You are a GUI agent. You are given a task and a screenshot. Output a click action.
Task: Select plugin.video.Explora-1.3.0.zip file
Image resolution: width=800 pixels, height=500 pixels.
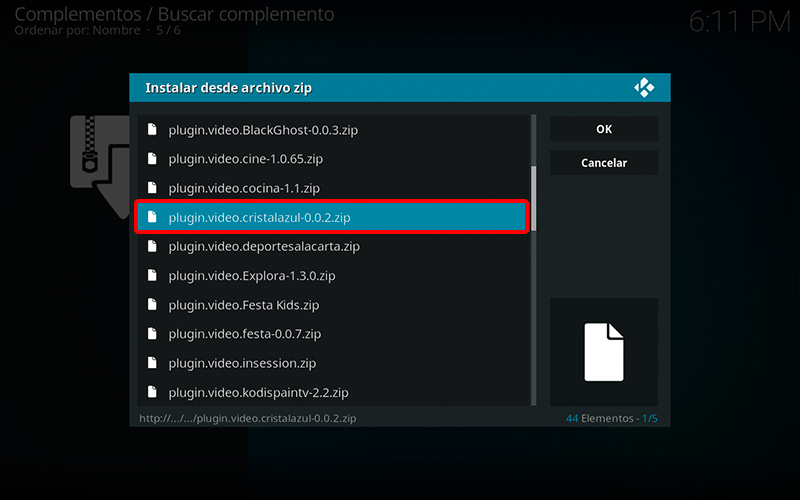coord(334,276)
